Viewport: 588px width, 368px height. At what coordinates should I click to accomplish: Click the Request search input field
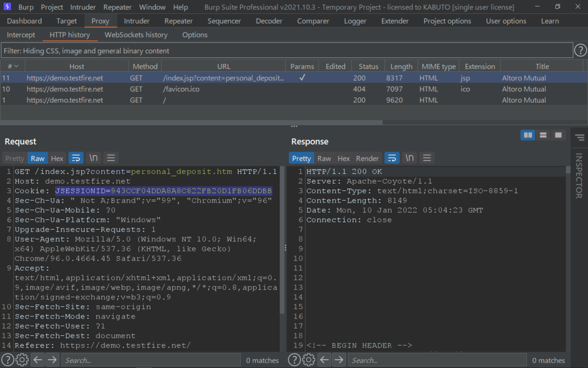[x=151, y=360]
